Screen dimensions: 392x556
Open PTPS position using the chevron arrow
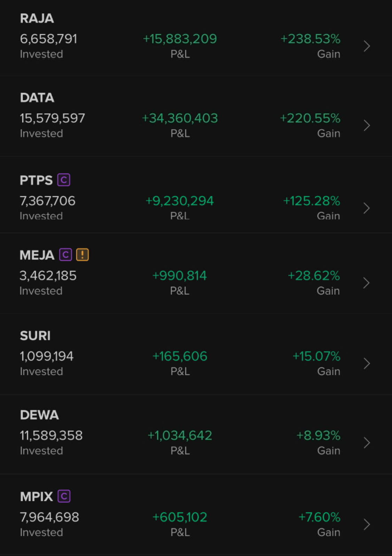tap(367, 208)
